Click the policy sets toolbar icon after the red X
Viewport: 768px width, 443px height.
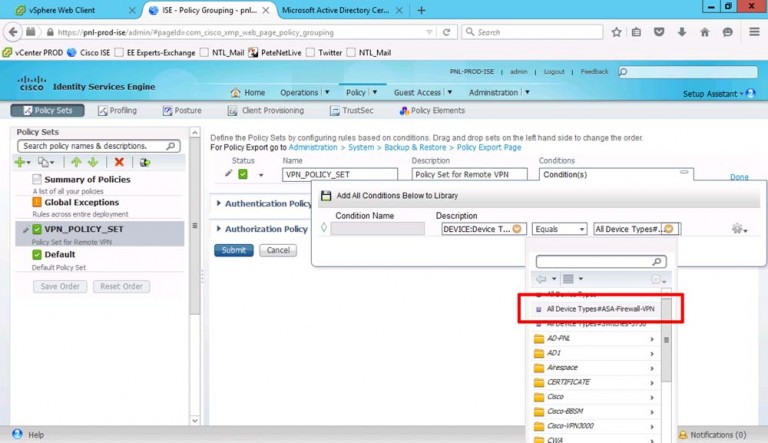tap(144, 162)
